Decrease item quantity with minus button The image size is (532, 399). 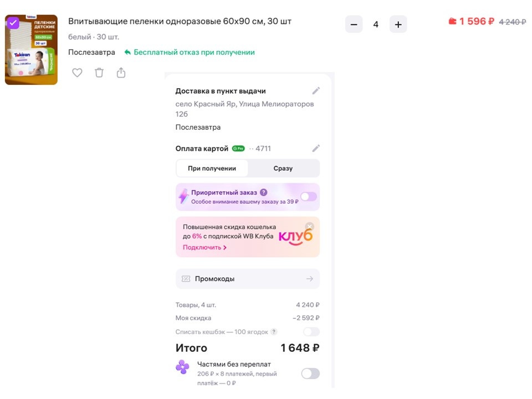[x=354, y=24]
